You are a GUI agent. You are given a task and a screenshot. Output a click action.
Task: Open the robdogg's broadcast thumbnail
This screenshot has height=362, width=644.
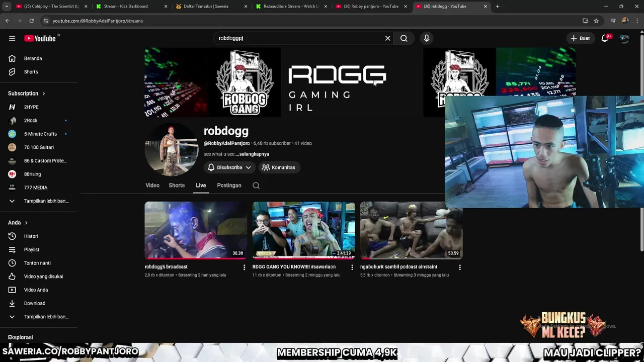pyautogui.click(x=196, y=230)
